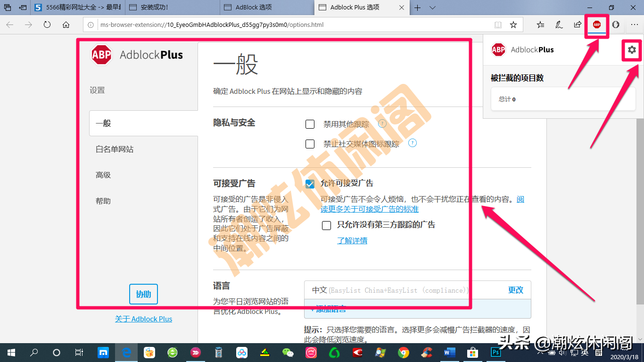Open Microsoft Word from taskbar
The height and width of the screenshot is (362, 644).
(x=449, y=353)
